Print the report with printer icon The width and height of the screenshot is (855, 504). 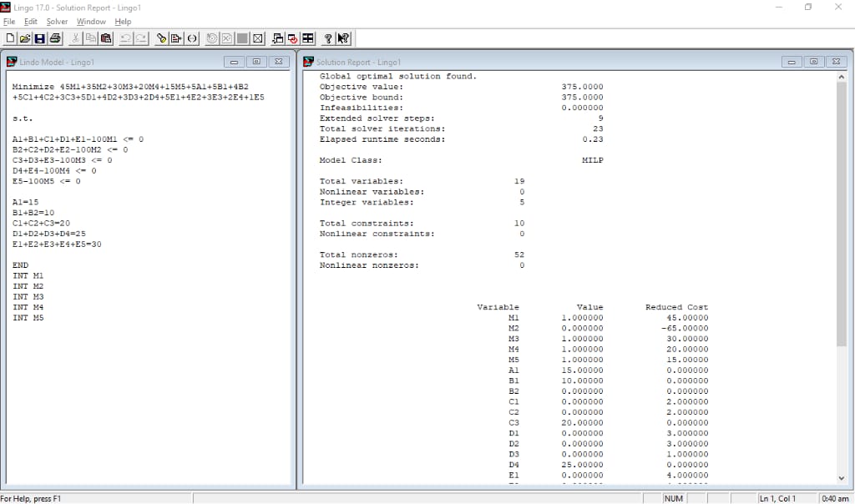(x=55, y=38)
